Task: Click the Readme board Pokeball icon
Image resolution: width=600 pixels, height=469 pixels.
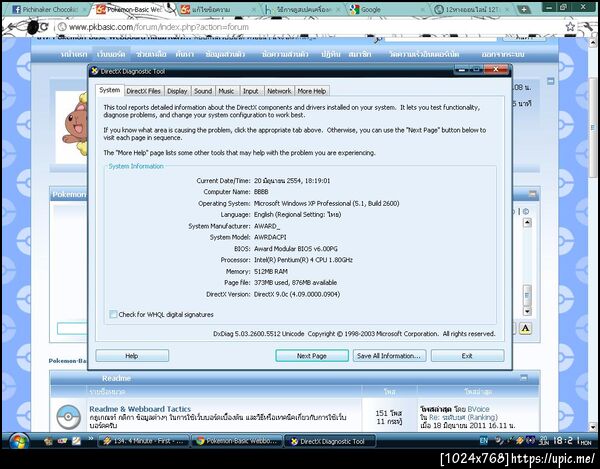Action: 68,417
